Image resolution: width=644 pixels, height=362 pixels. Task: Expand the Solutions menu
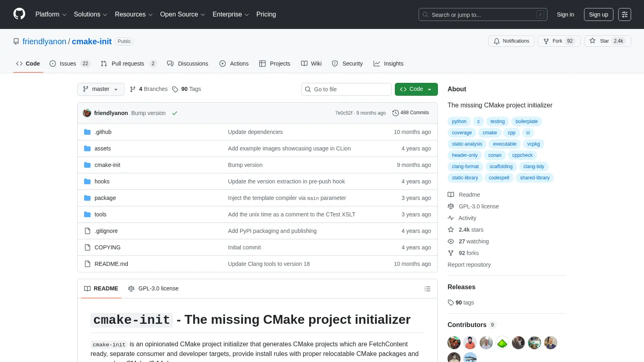pos(91,14)
